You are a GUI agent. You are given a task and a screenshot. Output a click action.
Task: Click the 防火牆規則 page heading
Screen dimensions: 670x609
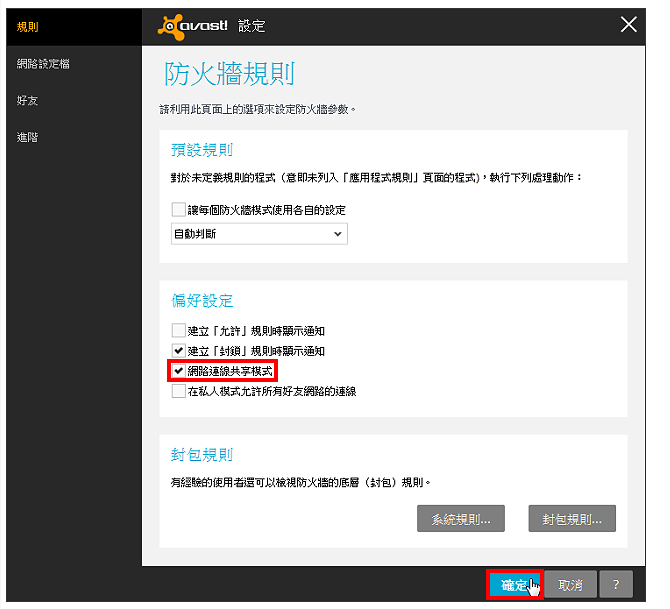coord(229,74)
